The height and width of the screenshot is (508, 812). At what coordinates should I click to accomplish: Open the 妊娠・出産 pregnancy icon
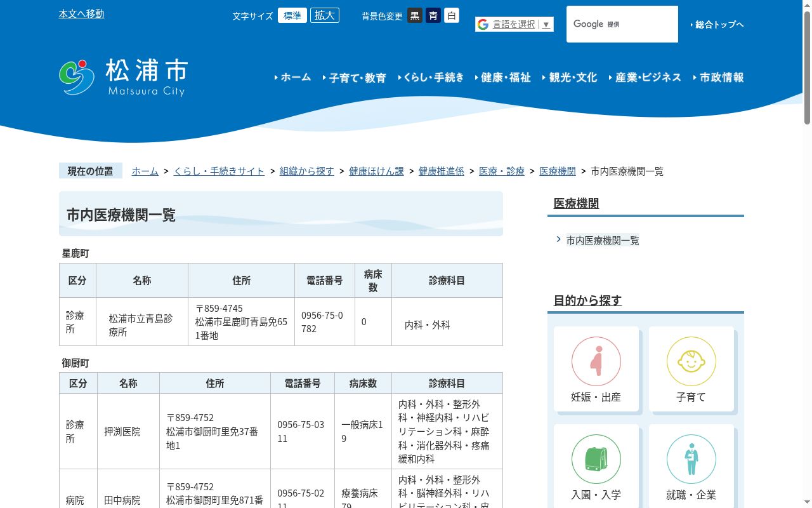pos(596,361)
